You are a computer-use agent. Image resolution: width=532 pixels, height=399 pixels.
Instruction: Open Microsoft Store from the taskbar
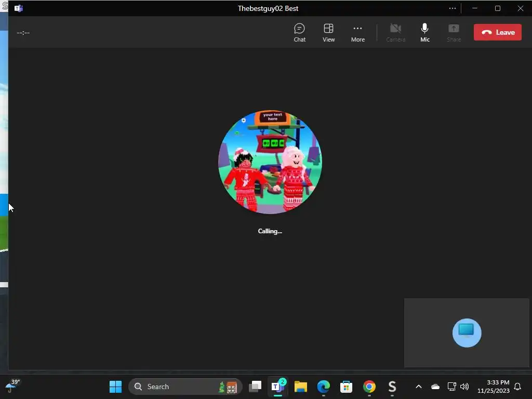point(346,387)
